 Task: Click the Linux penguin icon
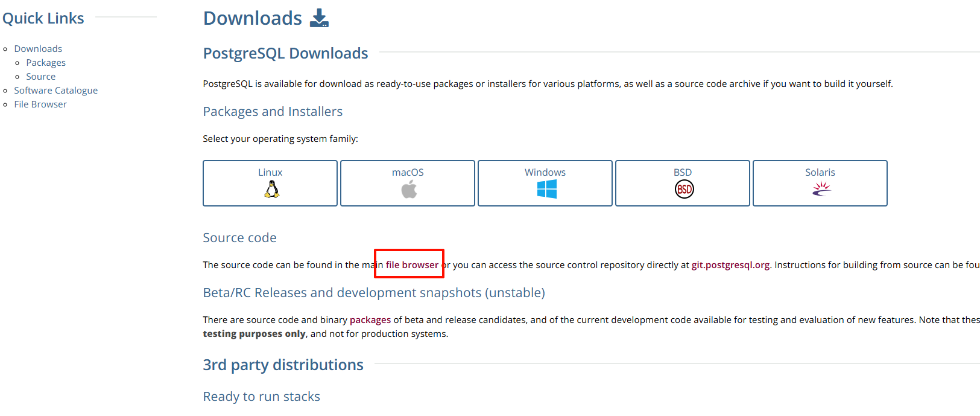(x=272, y=190)
